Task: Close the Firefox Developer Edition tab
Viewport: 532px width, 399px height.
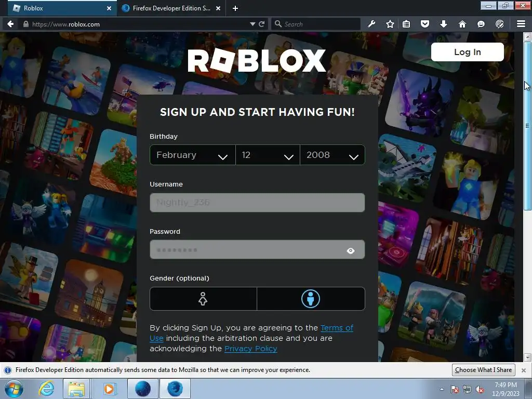Action: coord(218,8)
